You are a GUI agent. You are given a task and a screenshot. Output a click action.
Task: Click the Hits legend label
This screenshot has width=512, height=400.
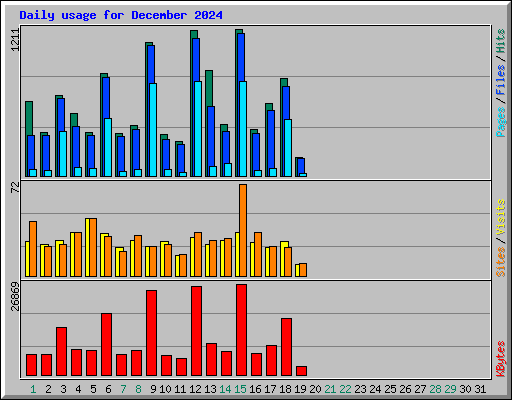pyautogui.click(x=500, y=41)
